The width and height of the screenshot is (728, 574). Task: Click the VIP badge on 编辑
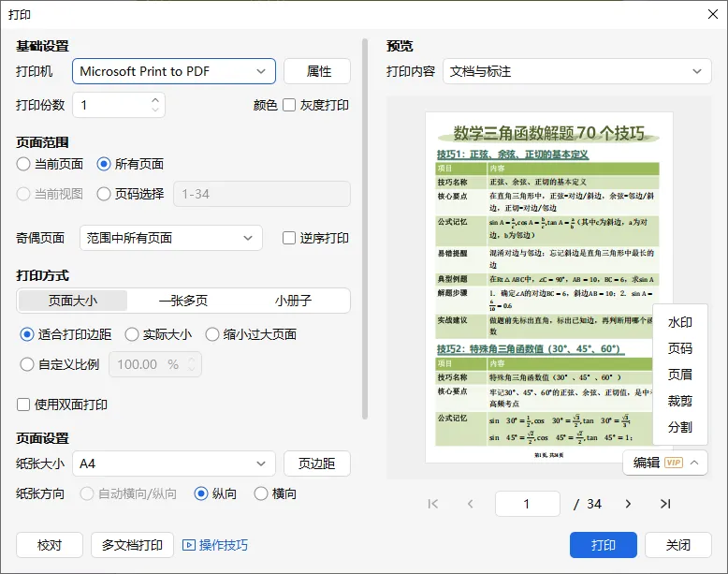coord(674,463)
